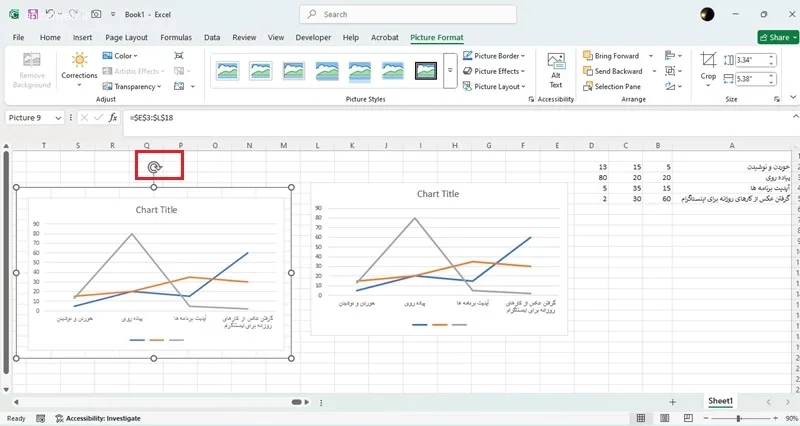Click the Crop tool

[708, 69]
